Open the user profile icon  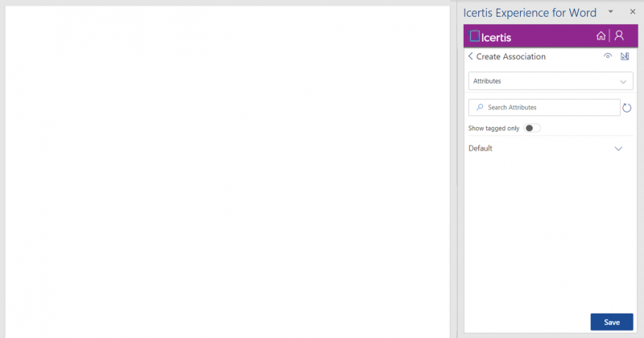tap(619, 35)
